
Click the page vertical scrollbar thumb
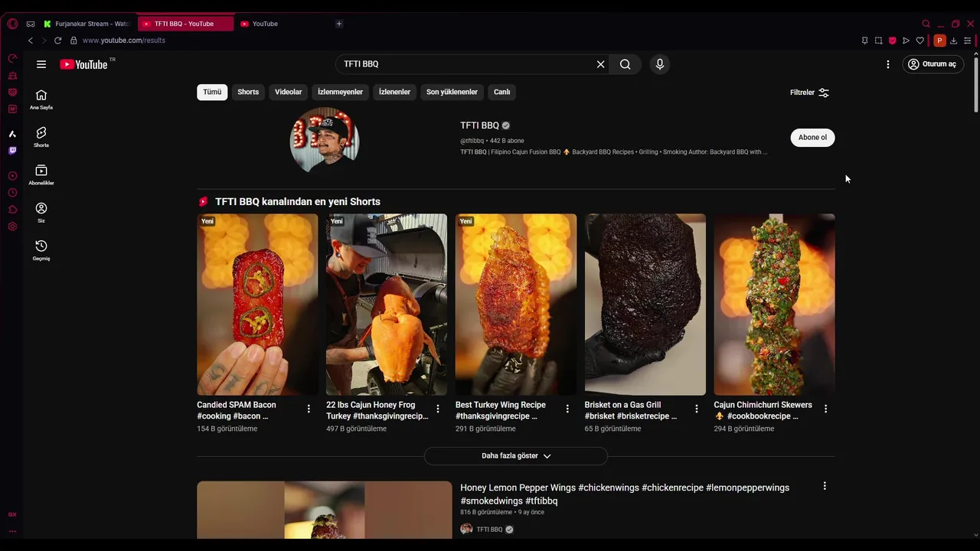[x=975, y=86]
